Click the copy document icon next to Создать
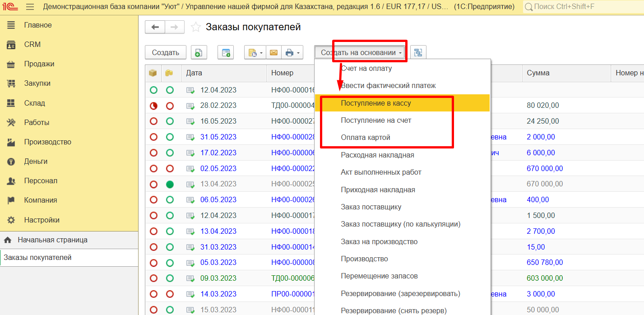 coord(199,53)
